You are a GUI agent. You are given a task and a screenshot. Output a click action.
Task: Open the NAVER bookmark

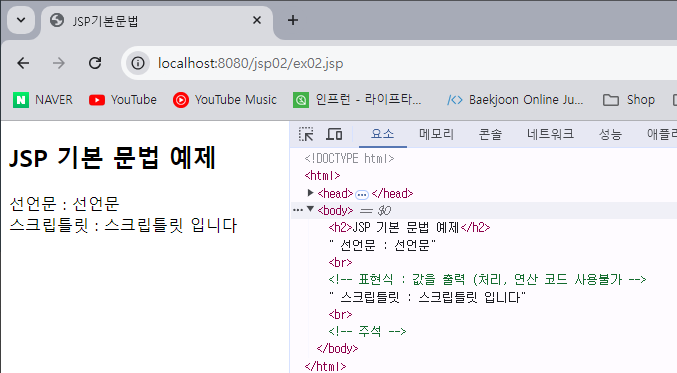43,100
